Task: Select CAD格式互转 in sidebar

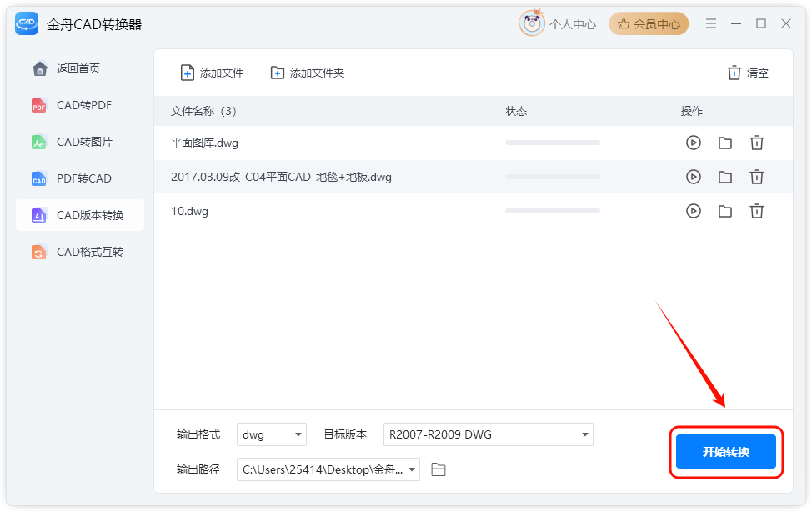Action: click(80, 252)
